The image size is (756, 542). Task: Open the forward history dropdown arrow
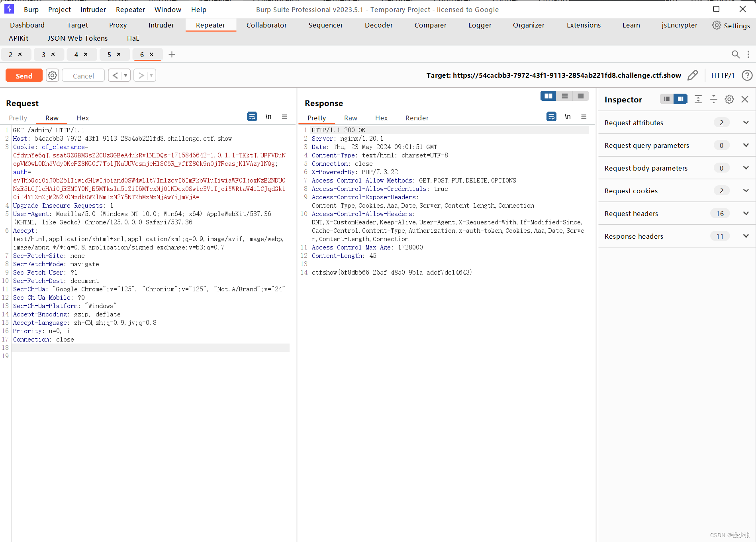pos(151,75)
